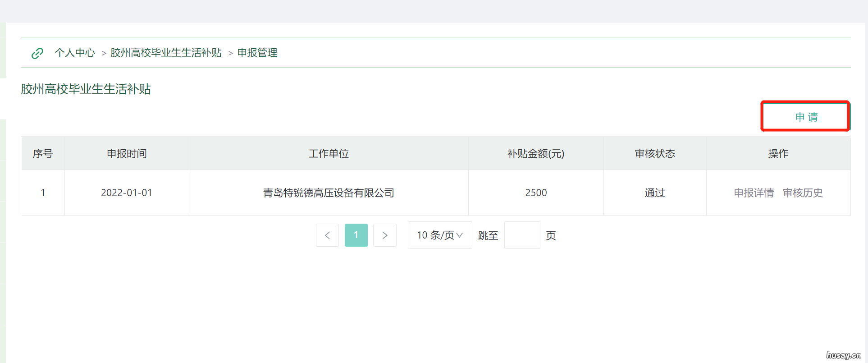Open 申报详情 for the first record
This screenshot has height=363, width=868.
tap(754, 193)
